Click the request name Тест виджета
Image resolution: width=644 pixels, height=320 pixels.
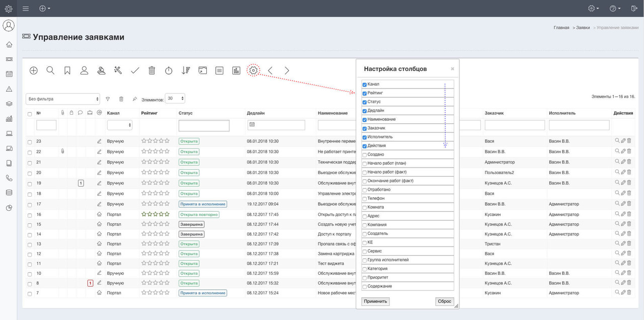tap(331, 264)
